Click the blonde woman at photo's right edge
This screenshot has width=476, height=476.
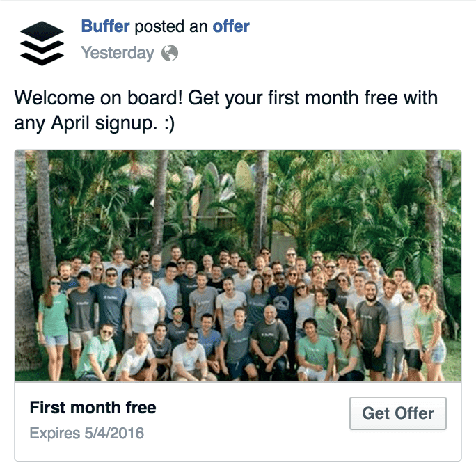[x=429, y=320]
